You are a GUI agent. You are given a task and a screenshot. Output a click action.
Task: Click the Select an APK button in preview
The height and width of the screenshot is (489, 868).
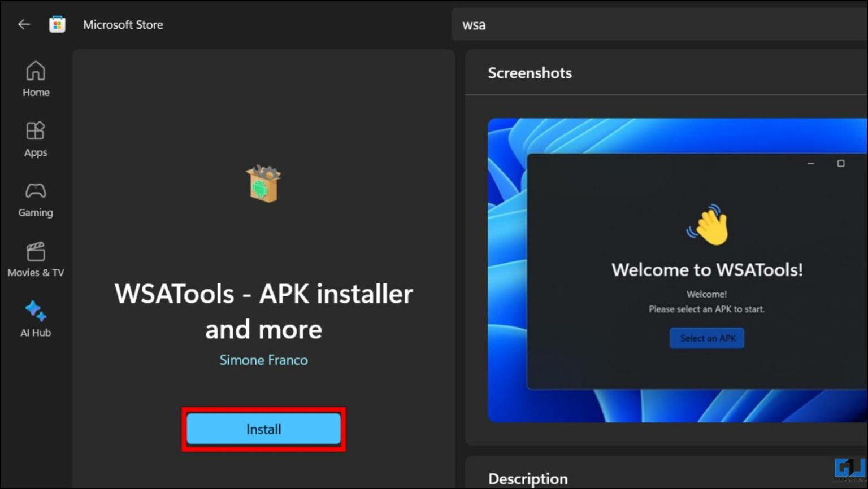(706, 338)
